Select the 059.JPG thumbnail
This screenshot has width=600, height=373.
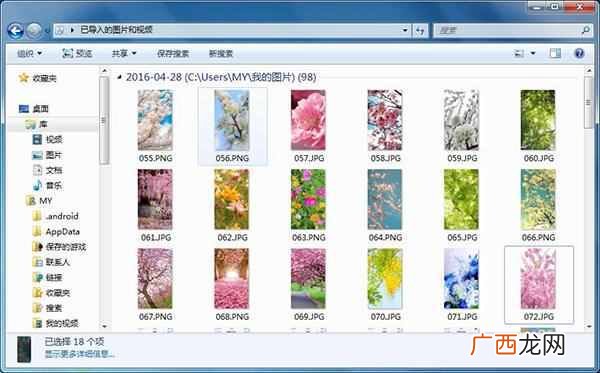pyautogui.click(x=461, y=120)
